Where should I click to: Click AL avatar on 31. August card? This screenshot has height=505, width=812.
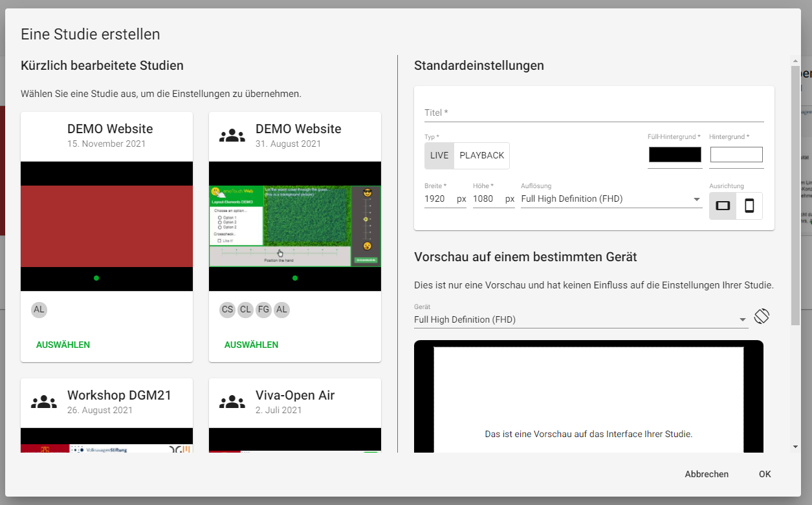[x=281, y=310]
